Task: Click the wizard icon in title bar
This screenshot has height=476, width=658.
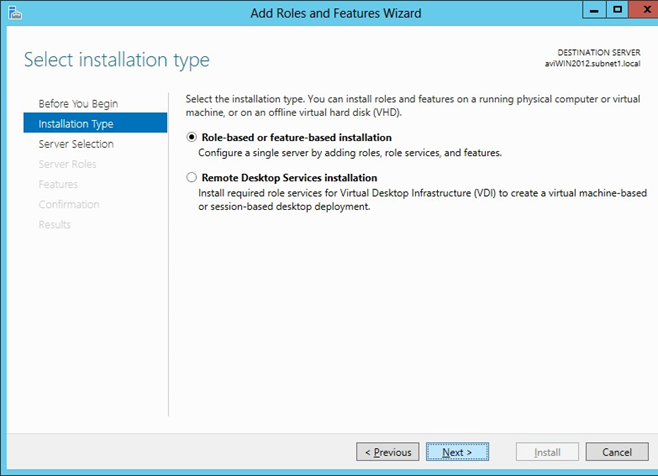Action: point(12,13)
